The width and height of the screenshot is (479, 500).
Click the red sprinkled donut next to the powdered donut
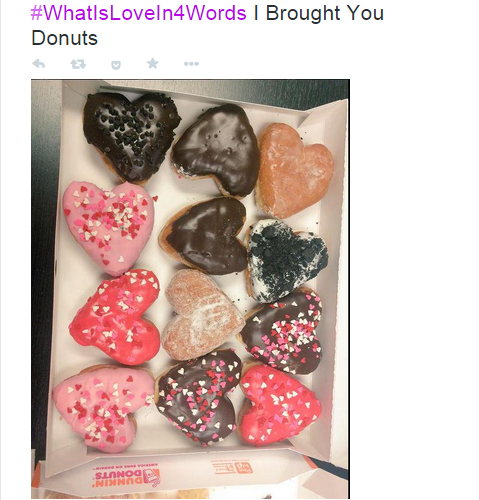[x=115, y=317]
